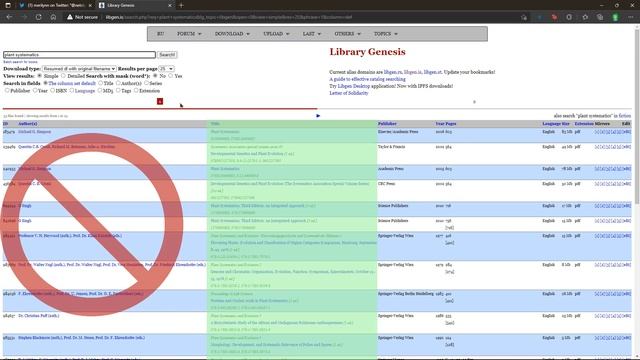Search in the ISBN field only

click(x=52, y=91)
